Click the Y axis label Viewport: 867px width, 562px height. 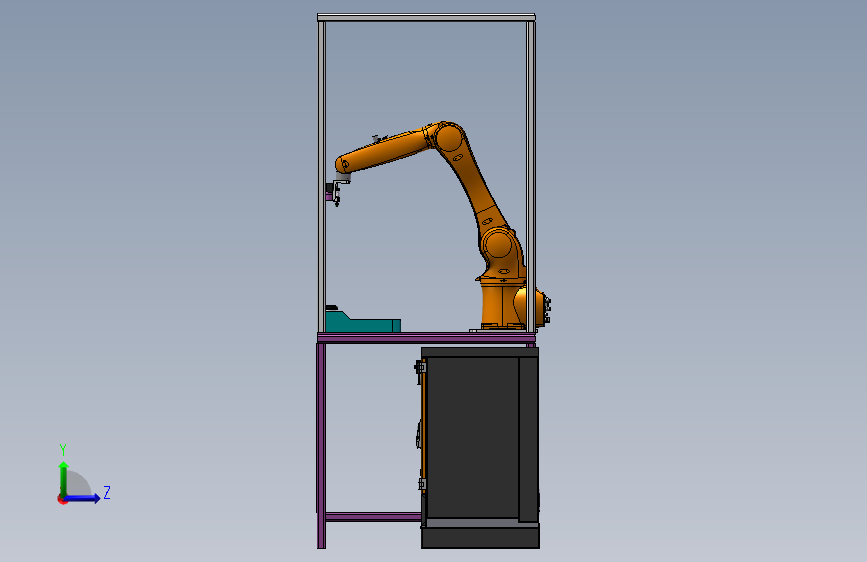[63, 450]
